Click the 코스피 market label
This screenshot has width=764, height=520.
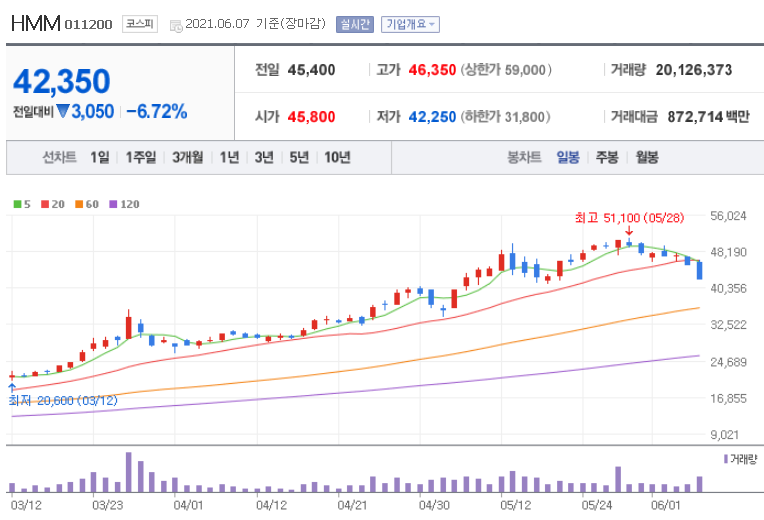tap(140, 23)
